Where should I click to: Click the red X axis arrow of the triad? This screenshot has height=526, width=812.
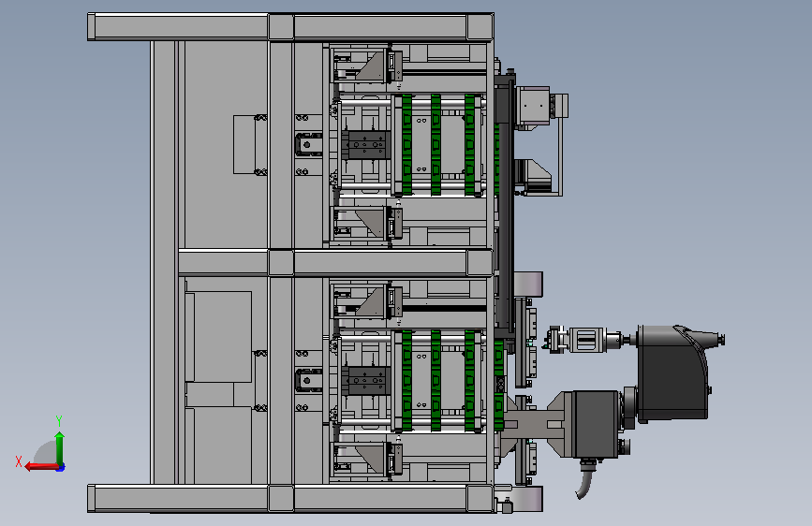(x=41, y=467)
